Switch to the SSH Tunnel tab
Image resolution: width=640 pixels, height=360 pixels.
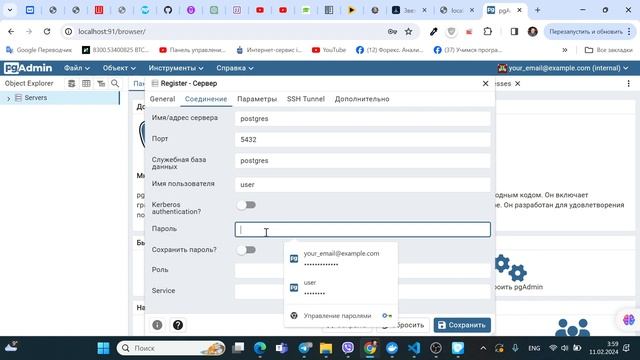click(x=306, y=99)
